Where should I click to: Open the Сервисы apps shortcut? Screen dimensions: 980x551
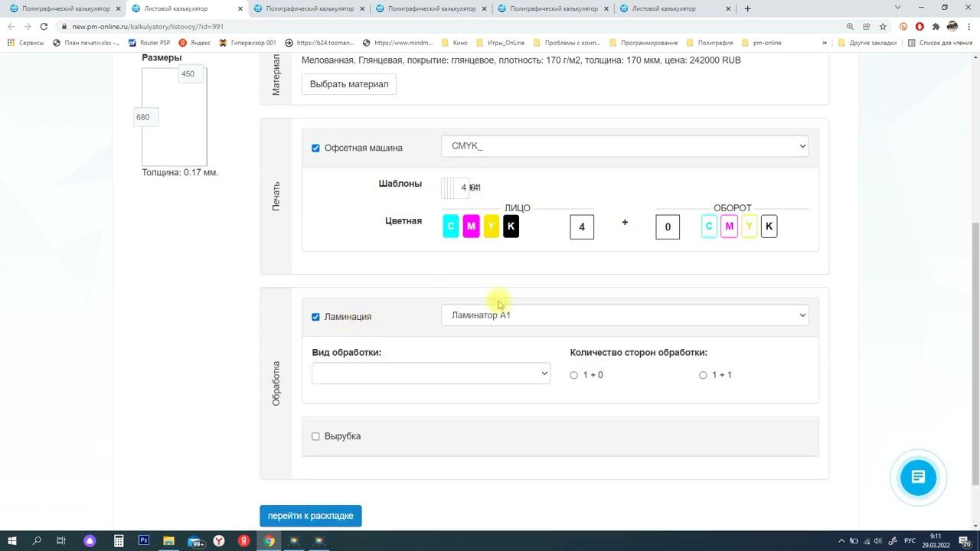point(26,43)
